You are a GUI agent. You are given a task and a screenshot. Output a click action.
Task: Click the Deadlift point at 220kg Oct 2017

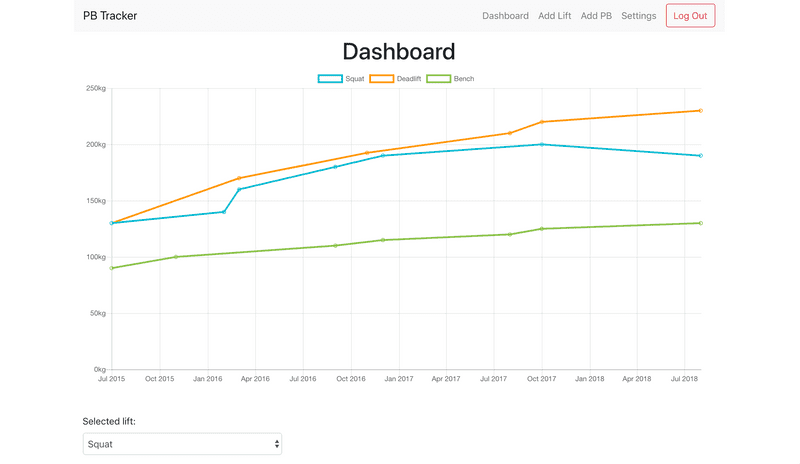click(542, 122)
